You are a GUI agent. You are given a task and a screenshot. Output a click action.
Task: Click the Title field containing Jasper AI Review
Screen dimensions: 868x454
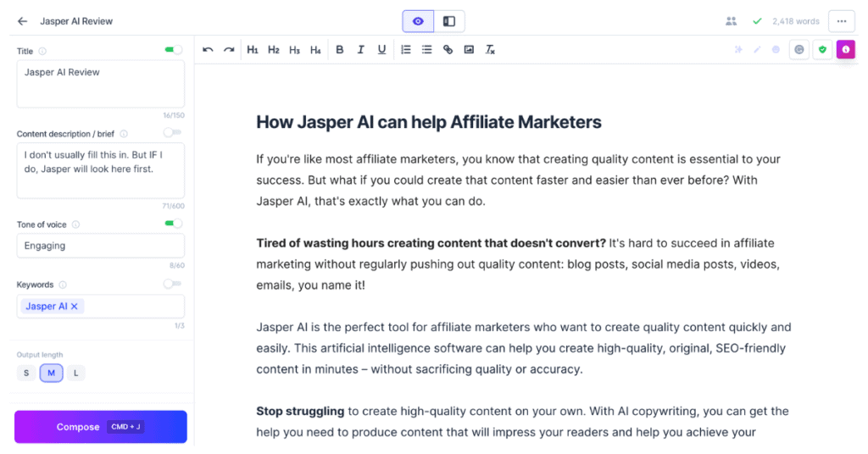click(x=101, y=84)
